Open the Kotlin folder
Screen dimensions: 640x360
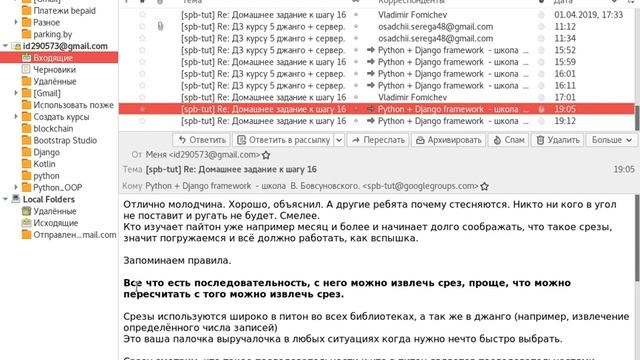[x=44, y=164]
